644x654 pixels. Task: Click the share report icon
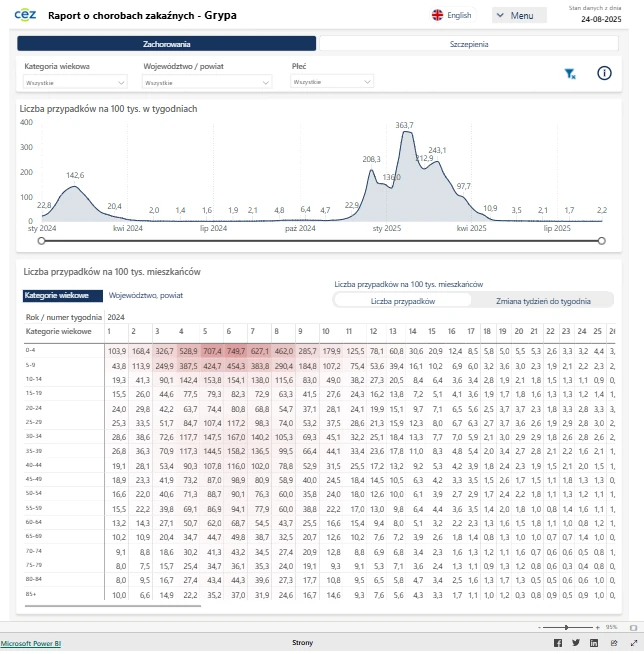pos(612,643)
